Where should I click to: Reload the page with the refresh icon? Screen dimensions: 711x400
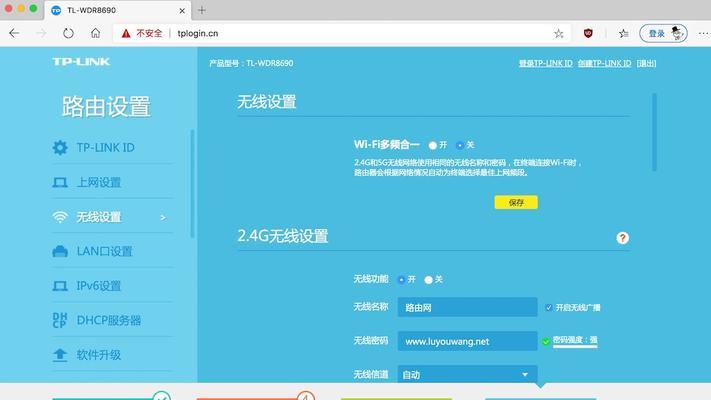(x=68, y=33)
